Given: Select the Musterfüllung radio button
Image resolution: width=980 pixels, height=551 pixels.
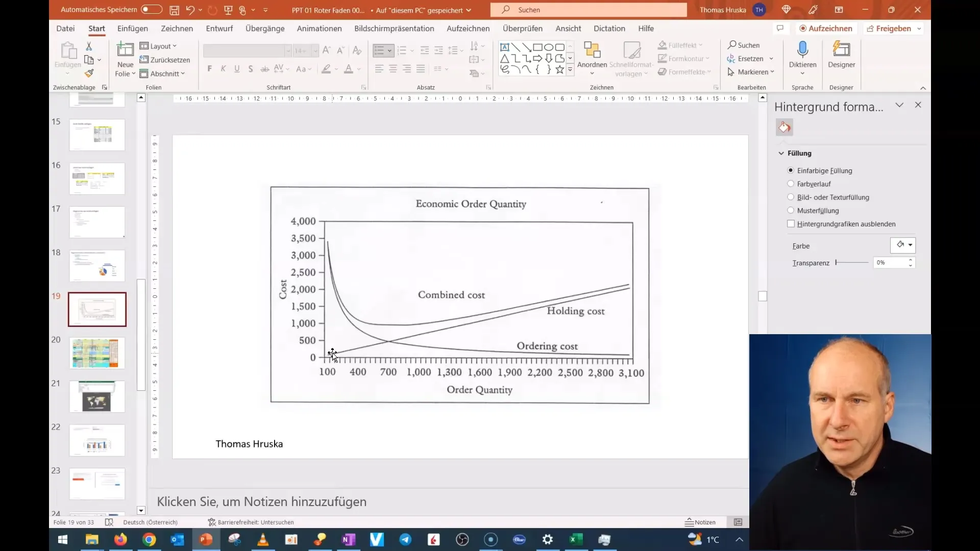Looking at the screenshot, I should pos(792,210).
